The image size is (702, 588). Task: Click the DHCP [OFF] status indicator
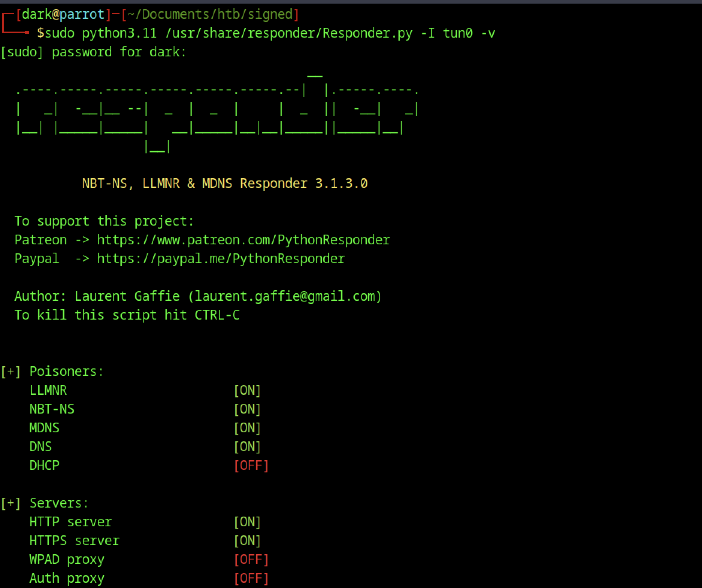tap(251, 465)
